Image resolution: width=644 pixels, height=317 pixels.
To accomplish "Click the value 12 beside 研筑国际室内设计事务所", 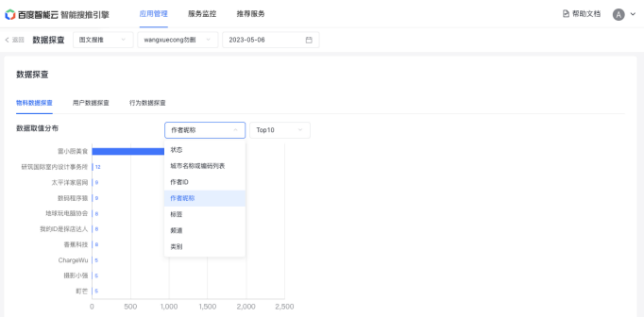I will tap(98, 167).
